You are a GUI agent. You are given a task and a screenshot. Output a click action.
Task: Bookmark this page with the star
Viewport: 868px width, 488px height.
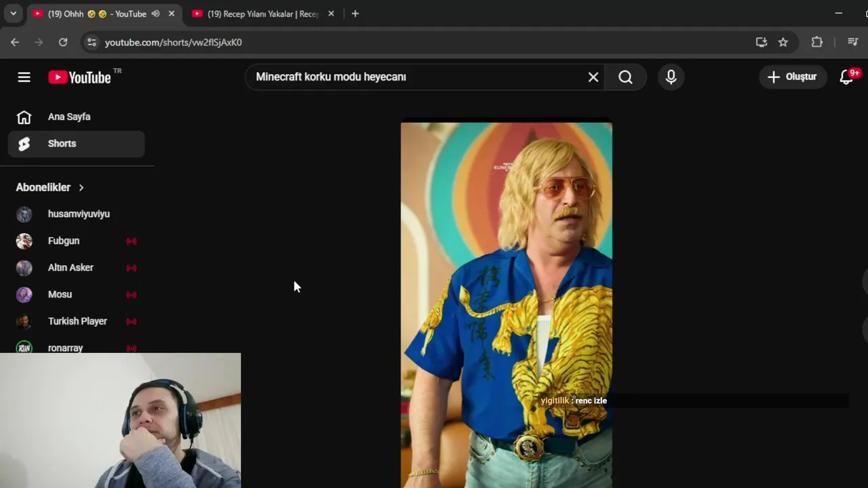(x=783, y=42)
